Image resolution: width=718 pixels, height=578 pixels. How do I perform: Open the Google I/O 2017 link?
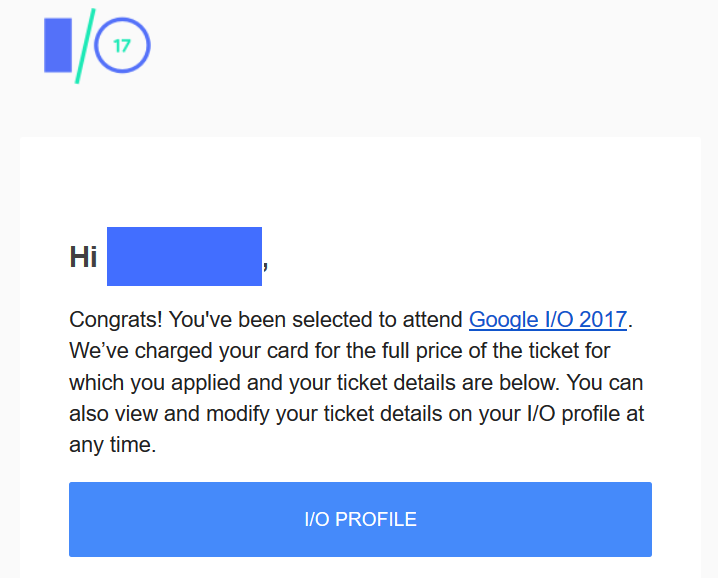(x=548, y=320)
